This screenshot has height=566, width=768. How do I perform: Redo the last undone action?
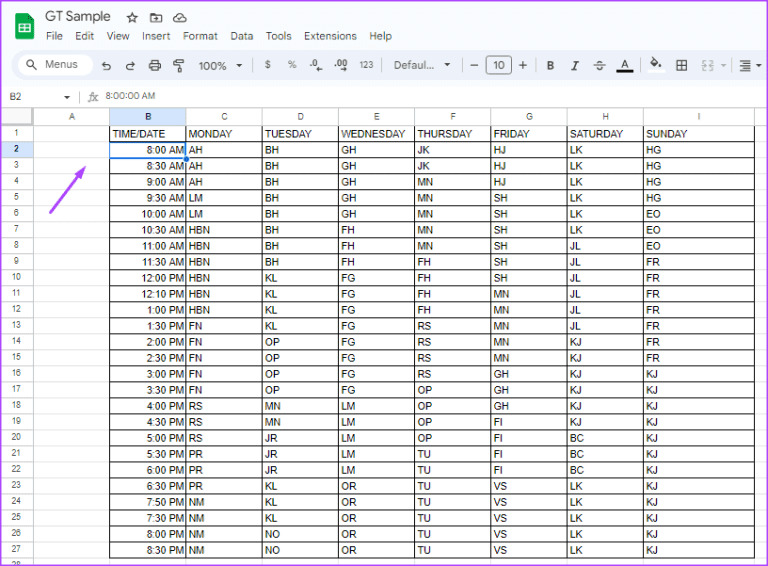130,65
